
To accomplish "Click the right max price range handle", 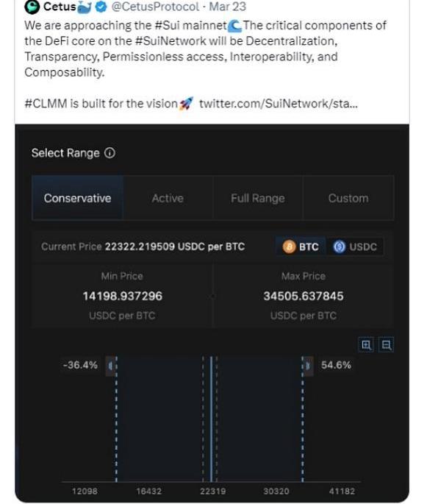I will [307, 366].
